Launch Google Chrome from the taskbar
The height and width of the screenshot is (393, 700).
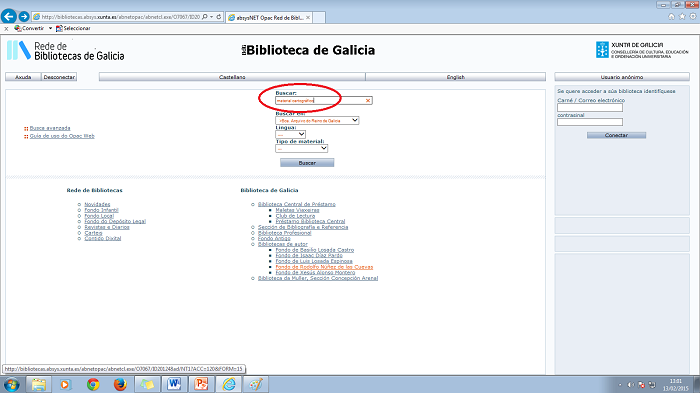(93, 384)
